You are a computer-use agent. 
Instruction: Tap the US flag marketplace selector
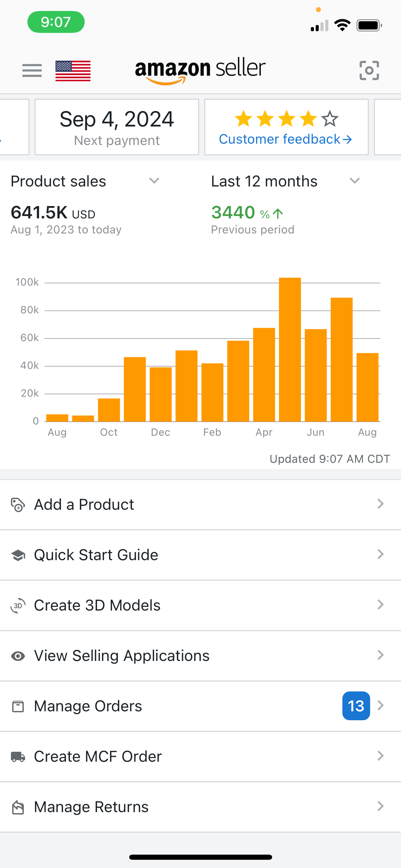73,71
